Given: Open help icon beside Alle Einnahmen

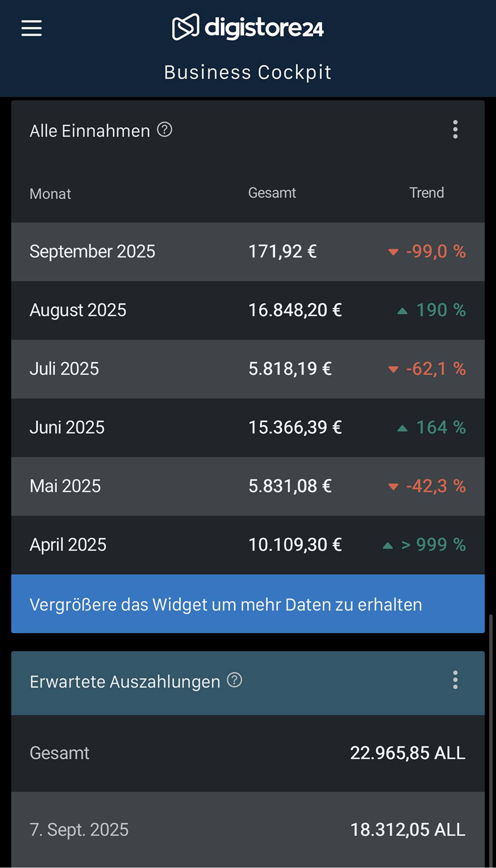Looking at the screenshot, I should pyautogui.click(x=165, y=130).
